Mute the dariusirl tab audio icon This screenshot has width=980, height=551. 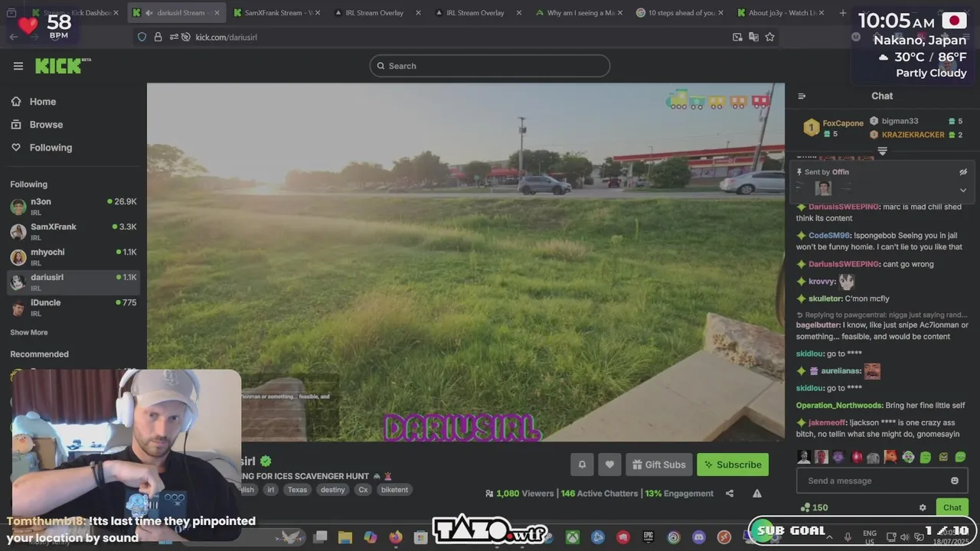pos(149,13)
